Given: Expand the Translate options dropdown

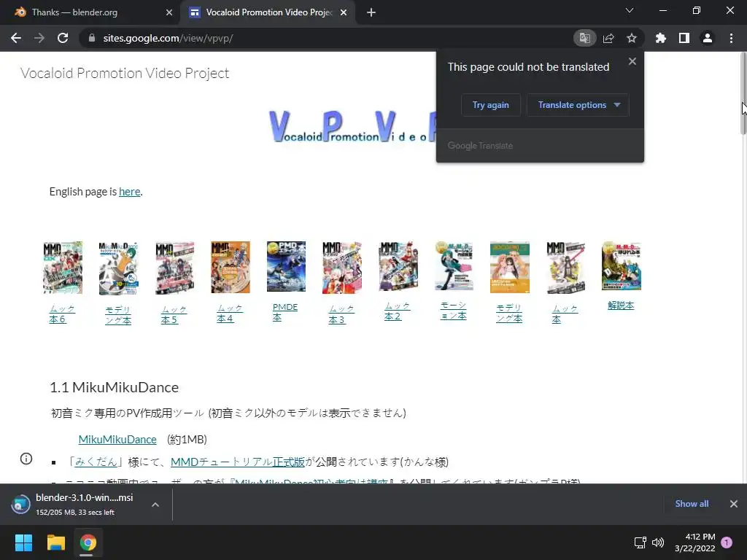Looking at the screenshot, I should 578,105.
